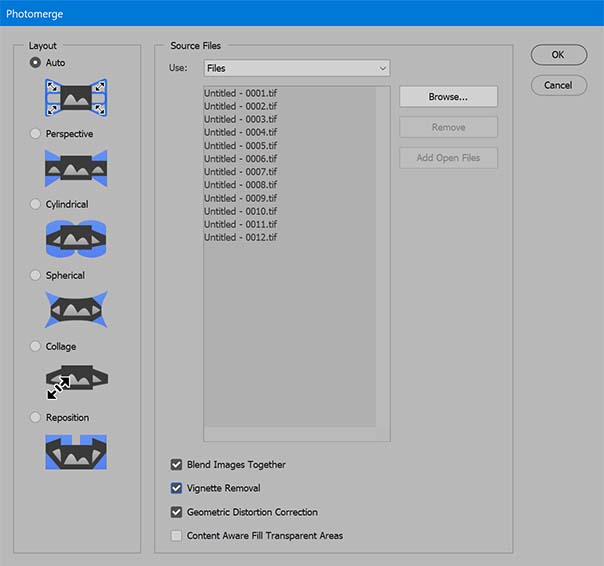Confirm with the OK button
The image size is (604, 566).
558,55
